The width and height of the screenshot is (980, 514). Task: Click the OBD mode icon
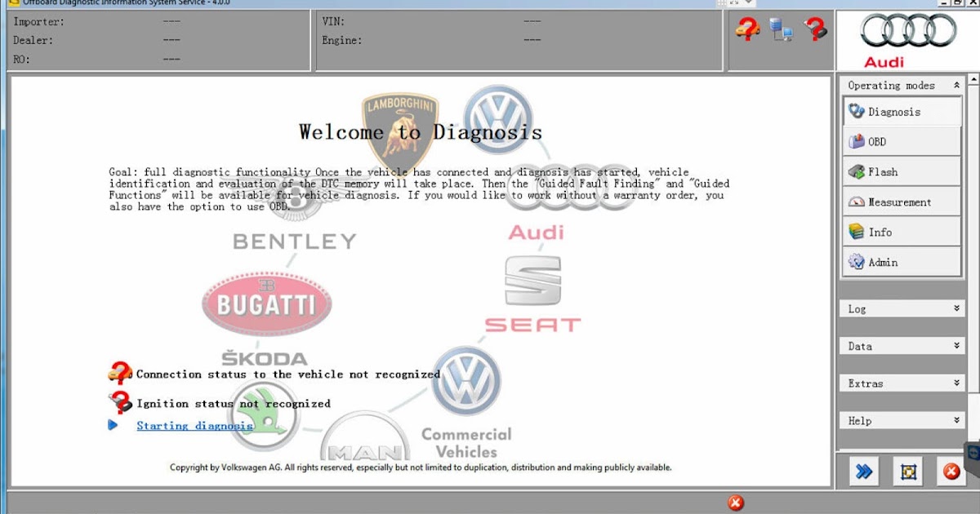(x=856, y=142)
